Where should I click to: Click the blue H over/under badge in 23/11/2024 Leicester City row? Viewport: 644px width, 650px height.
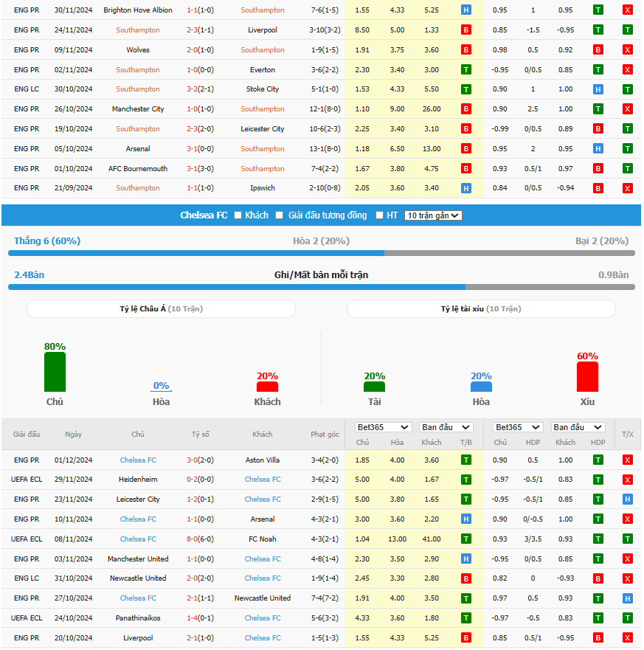pyautogui.click(x=628, y=499)
